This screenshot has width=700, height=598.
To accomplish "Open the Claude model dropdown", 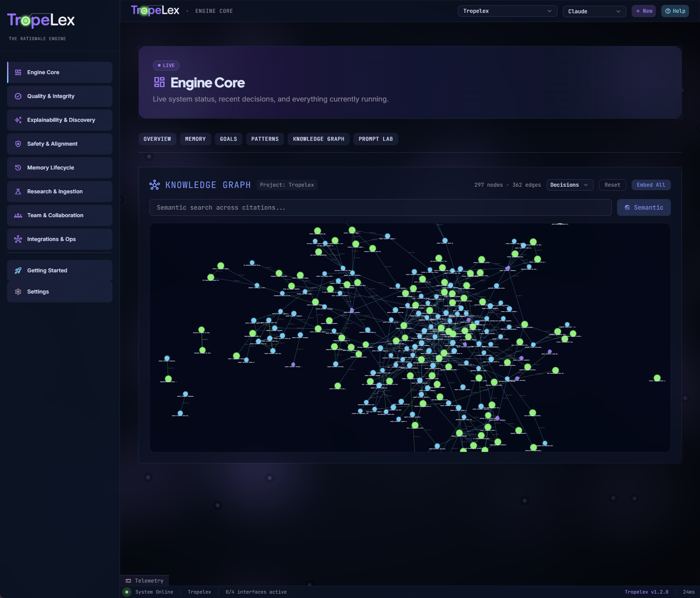I will pos(595,11).
